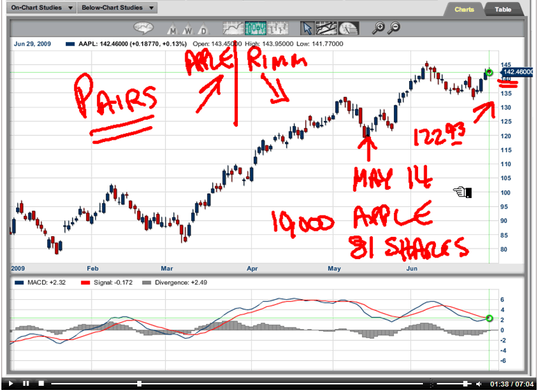538x392 pixels.
Task: Click the gray Divergence legend color swatch
Action: [146, 283]
